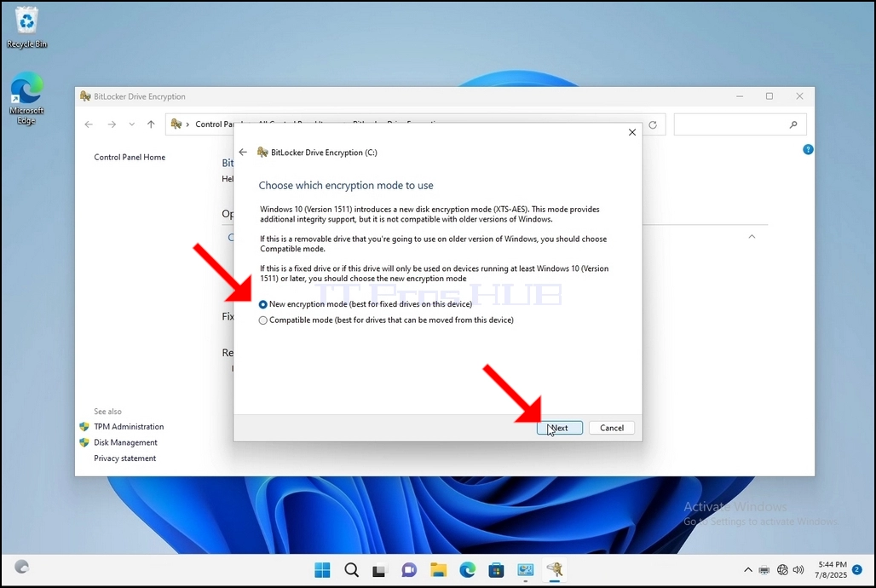Open the Chat app on the taskbar
876x588 pixels.
409,570
